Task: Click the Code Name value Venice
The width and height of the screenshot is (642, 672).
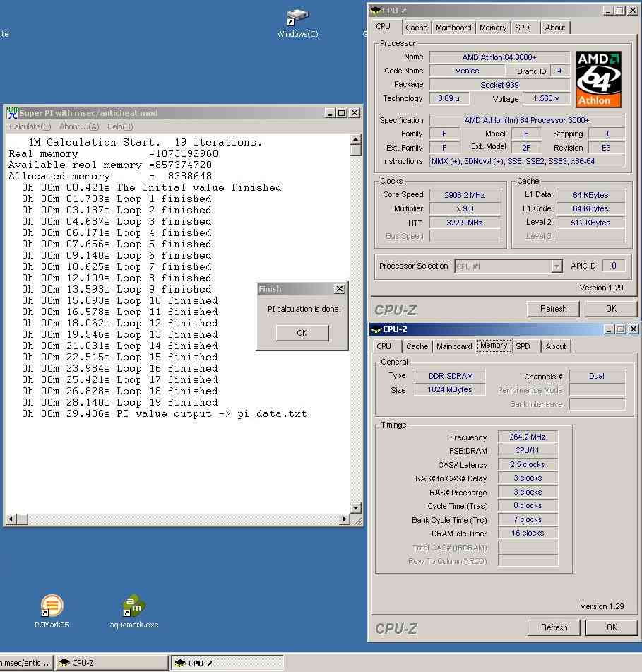Action: pyautogui.click(x=467, y=71)
